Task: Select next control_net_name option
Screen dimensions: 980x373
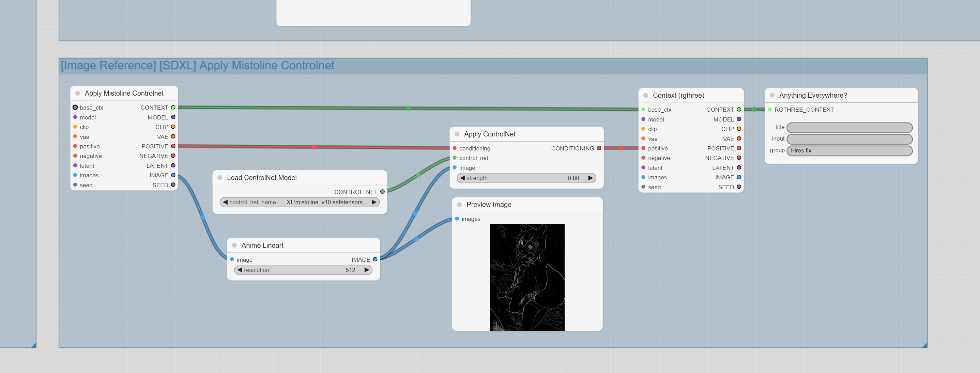Action: pos(374,202)
